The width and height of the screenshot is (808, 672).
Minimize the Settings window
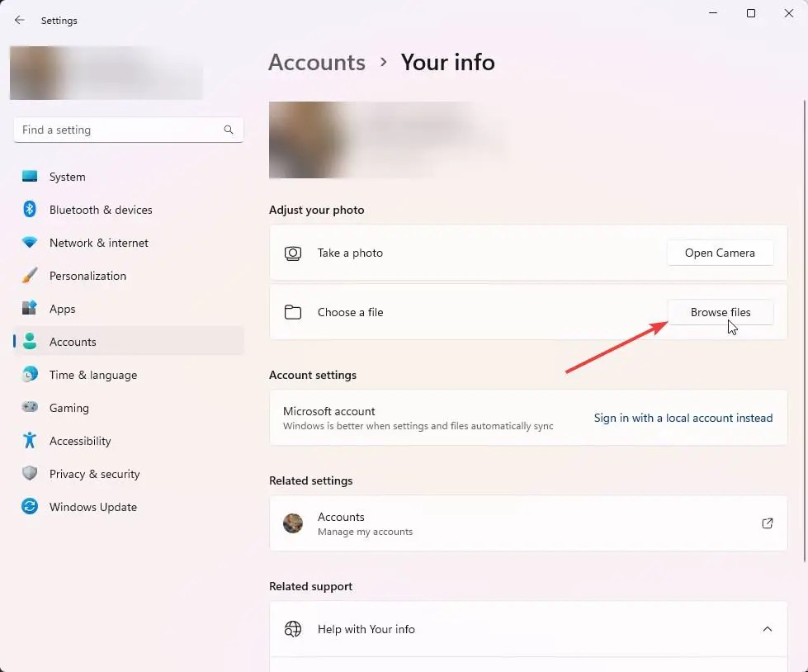(x=713, y=13)
